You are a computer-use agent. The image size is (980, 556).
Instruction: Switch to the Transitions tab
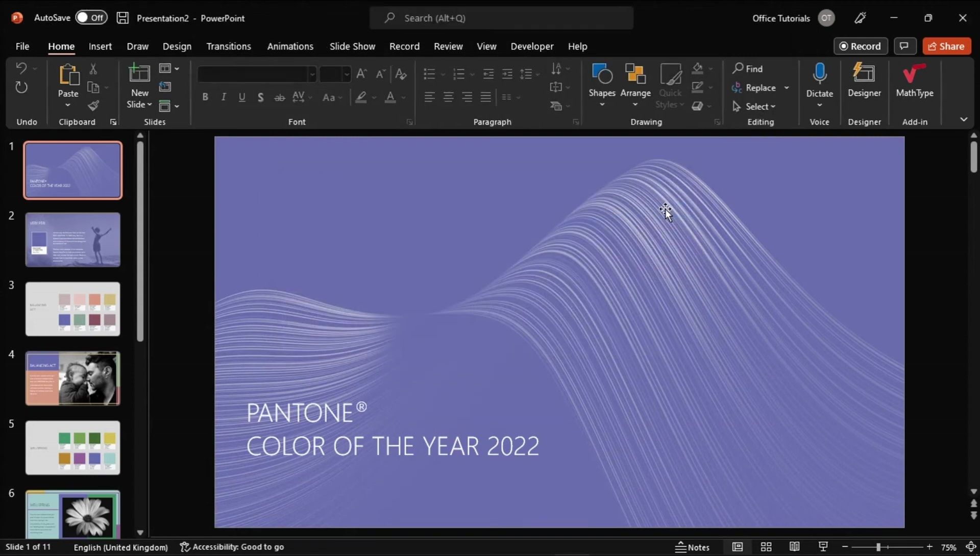pos(229,46)
